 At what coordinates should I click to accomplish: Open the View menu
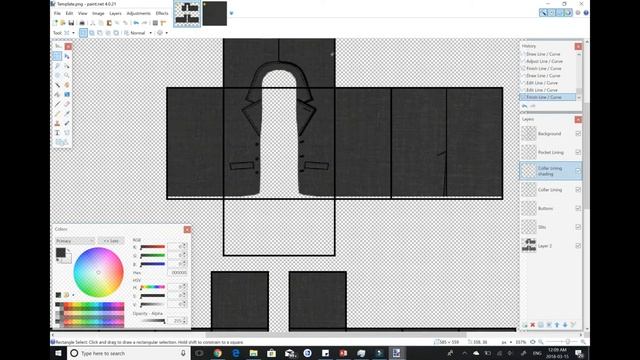click(82, 13)
